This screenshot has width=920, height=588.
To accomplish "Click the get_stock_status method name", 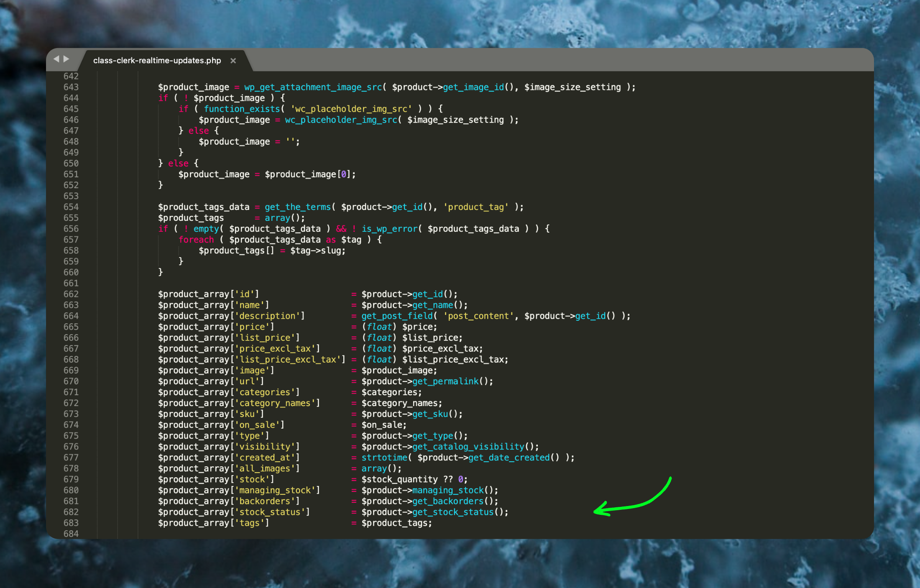I will click(x=453, y=512).
